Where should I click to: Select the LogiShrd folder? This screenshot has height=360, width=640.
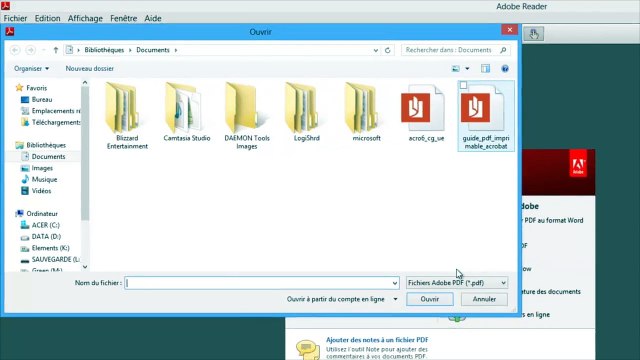pyautogui.click(x=307, y=112)
